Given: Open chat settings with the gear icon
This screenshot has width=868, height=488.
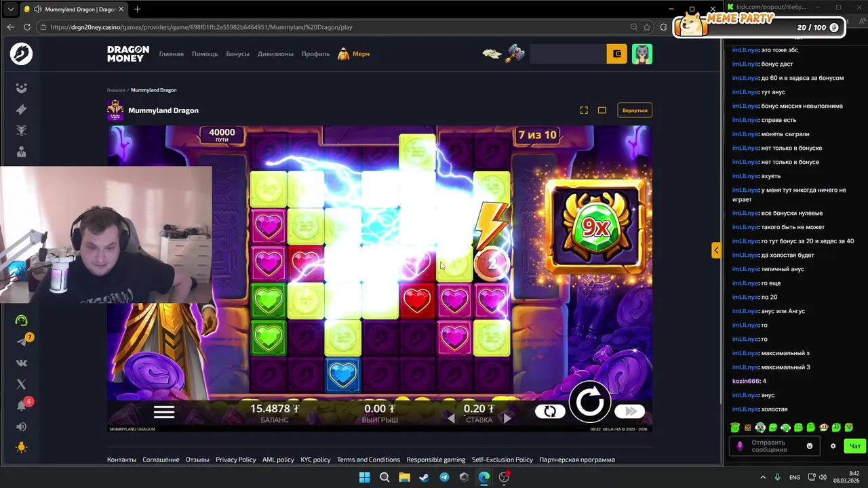Looking at the screenshot, I should click(833, 446).
